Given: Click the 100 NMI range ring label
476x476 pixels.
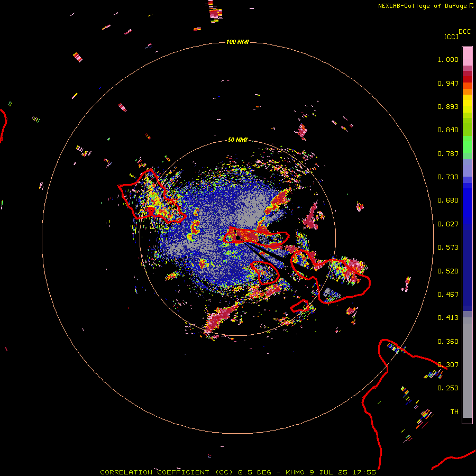Looking at the screenshot, I should coord(237,42).
